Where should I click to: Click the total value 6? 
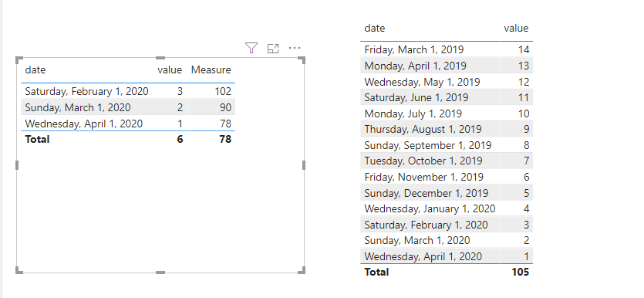(180, 139)
